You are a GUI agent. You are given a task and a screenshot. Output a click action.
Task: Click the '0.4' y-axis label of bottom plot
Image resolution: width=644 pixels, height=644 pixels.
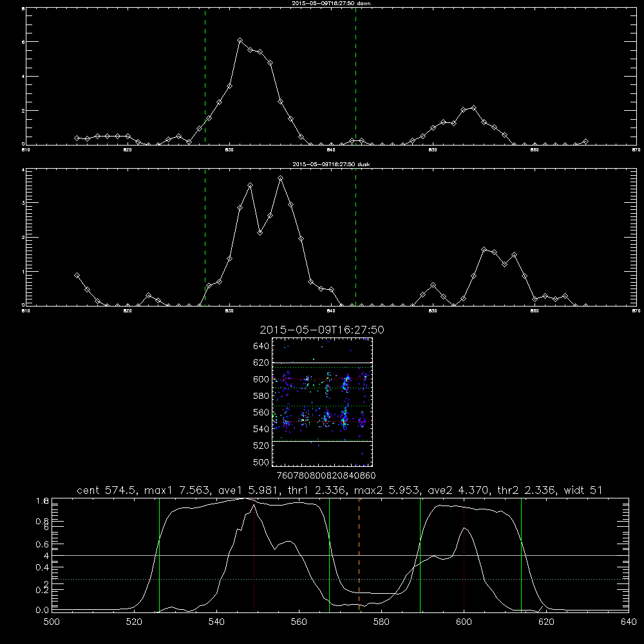pos(42,567)
